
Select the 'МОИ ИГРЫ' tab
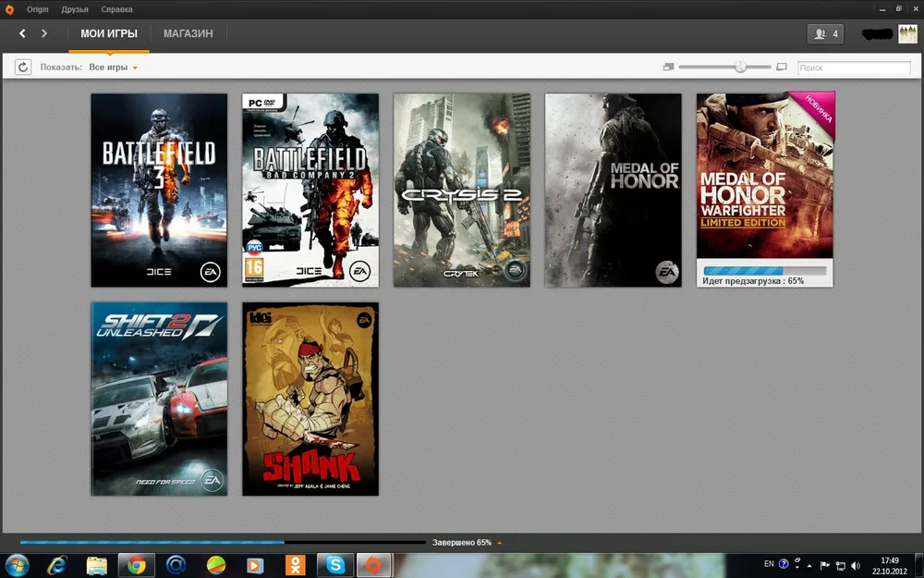pyautogui.click(x=109, y=34)
